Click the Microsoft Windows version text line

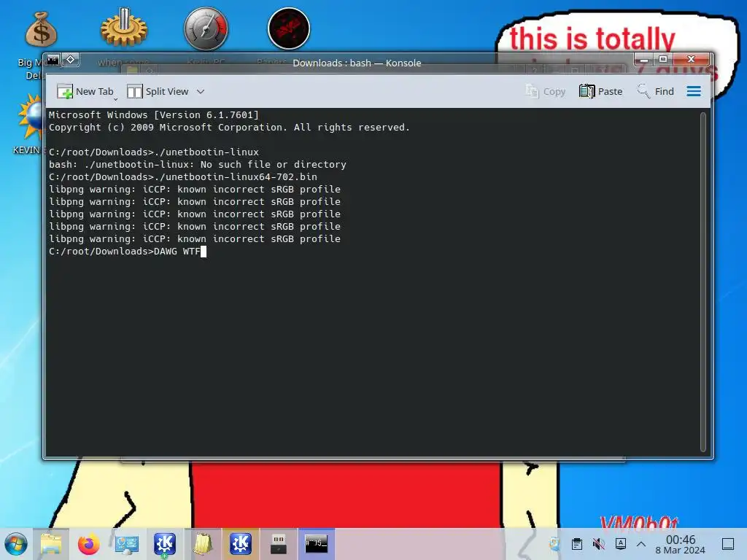click(x=153, y=114)
